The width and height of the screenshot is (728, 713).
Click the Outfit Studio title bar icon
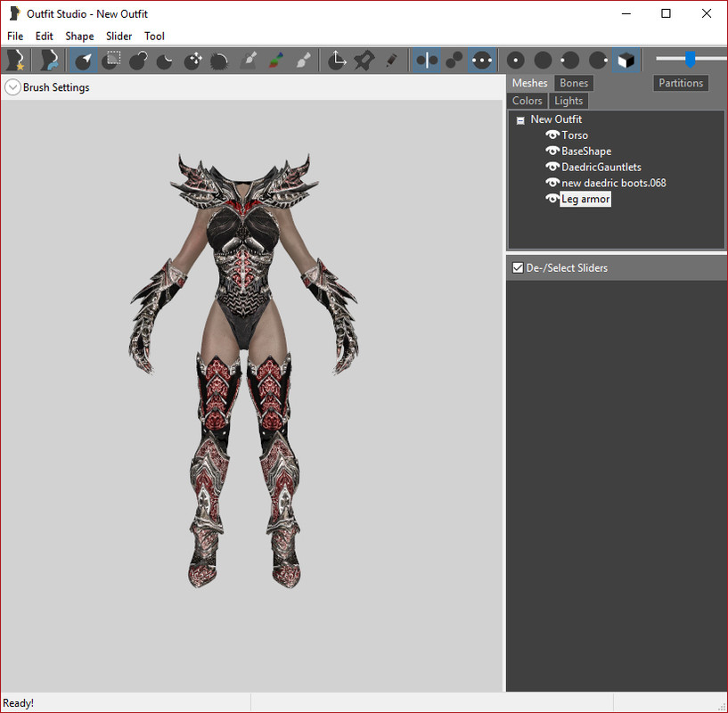(15, 13)
